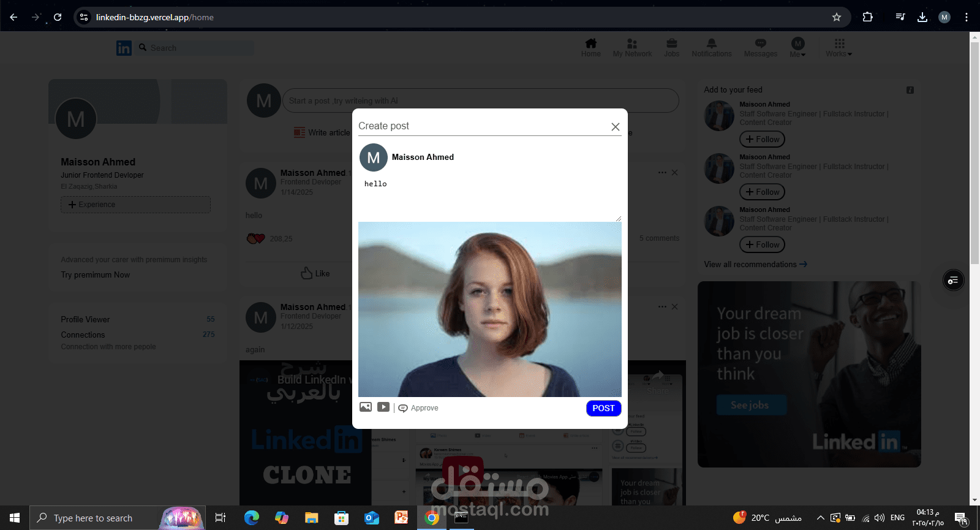980x530 pixels.
Task: Open the browser extensions puzzle icon
Action: (867, 17)
